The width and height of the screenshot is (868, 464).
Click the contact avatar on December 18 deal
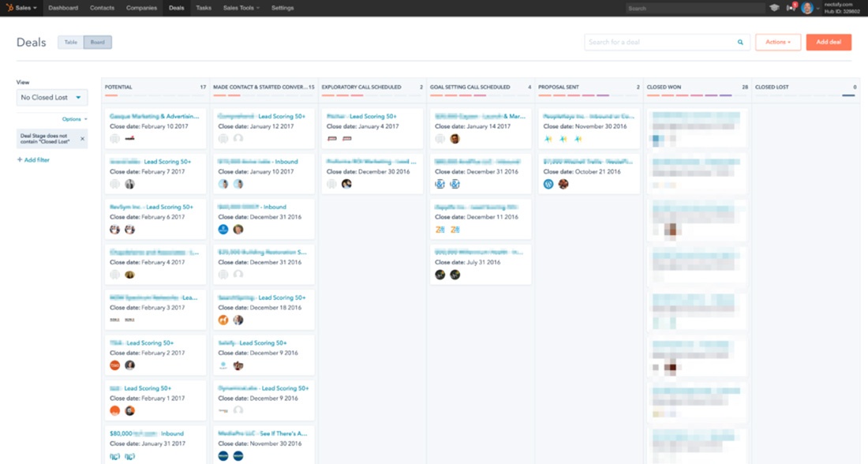(x=238, y=320)
